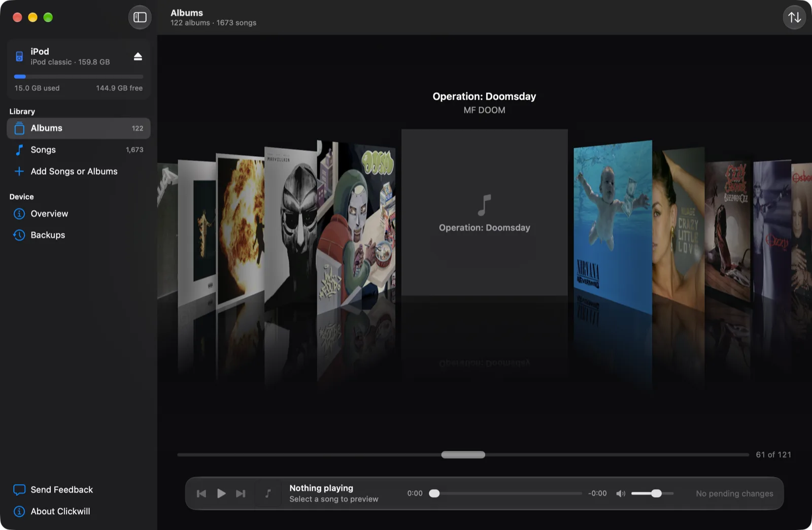Click the No pending changes status
Viewport: 812px width, 530px height.
(734, 493)
